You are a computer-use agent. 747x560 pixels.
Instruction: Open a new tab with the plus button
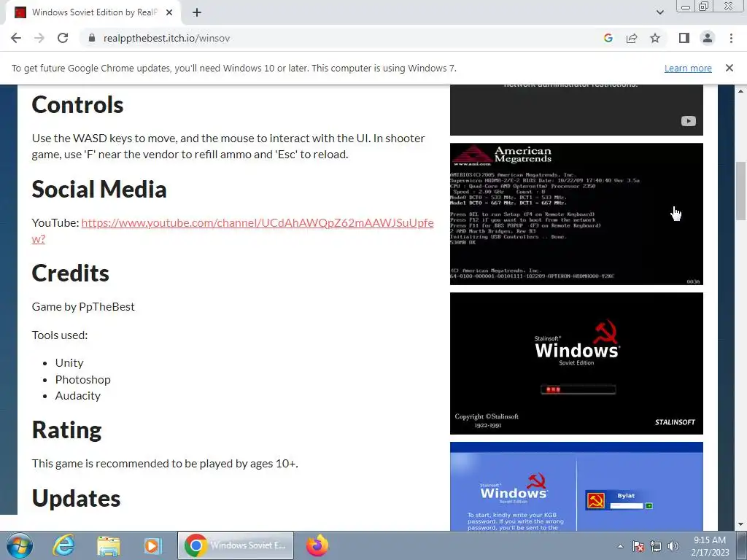point(197,12)
